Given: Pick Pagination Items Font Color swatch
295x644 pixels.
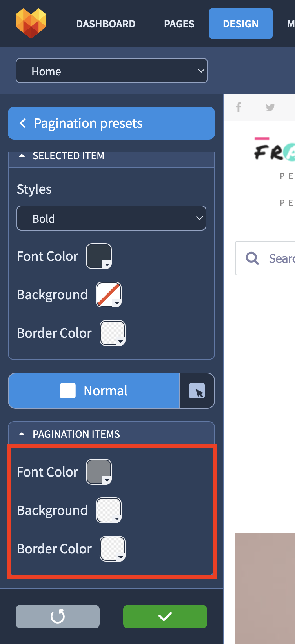Looking at the screenshot, I should (x=99, y=472).
